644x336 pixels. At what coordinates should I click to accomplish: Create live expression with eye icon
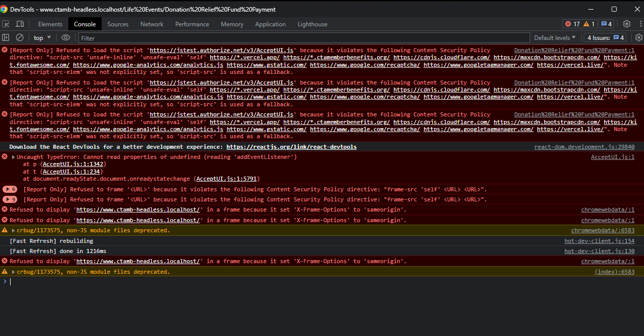pyautogui.click(x=66, y=37)
